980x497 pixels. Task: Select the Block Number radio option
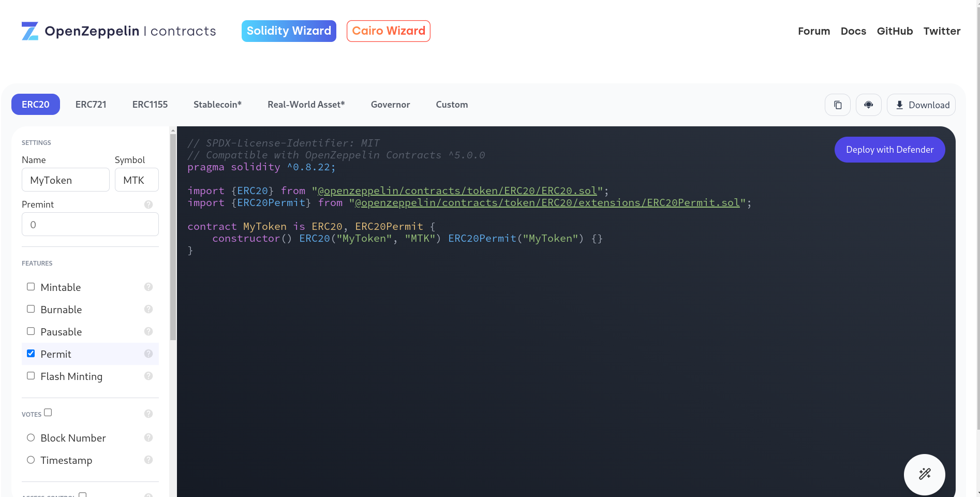31,437
